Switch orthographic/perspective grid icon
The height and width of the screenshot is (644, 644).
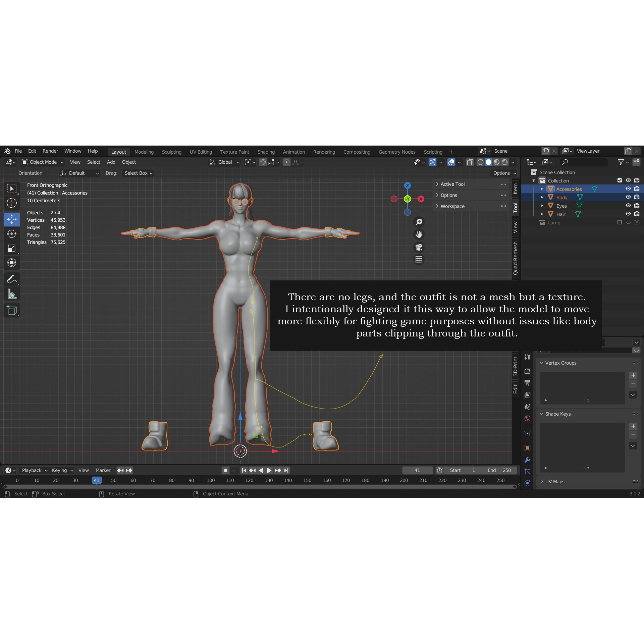point(419,260)
